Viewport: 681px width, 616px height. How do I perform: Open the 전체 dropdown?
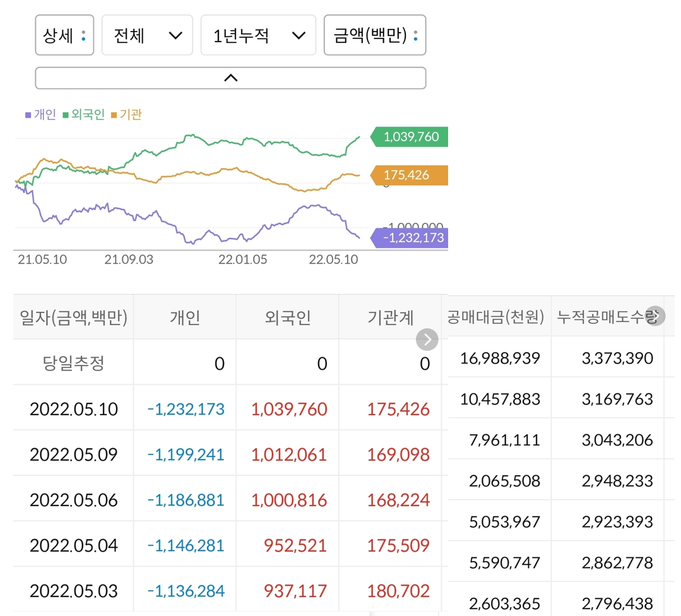(147, 35)
